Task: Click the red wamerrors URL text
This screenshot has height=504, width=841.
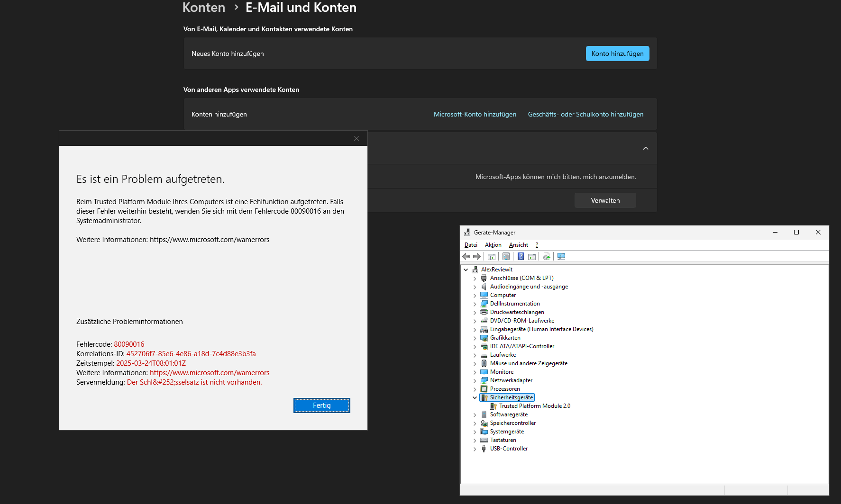Action: click(x=210, y=373)
